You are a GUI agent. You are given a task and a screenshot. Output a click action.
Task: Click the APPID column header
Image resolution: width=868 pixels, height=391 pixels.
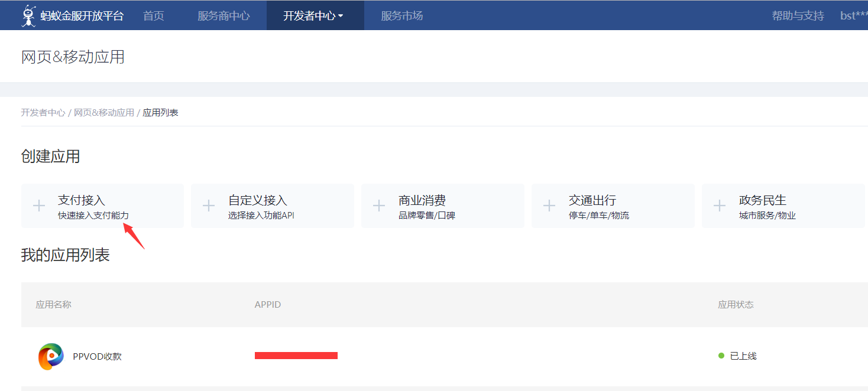point(268,305)
